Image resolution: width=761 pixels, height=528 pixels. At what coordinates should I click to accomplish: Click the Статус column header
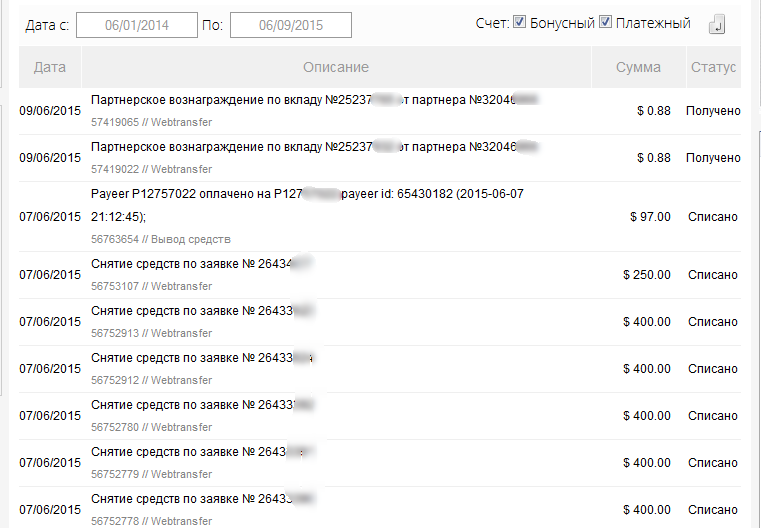pyautogui.click(x=713, y=67)
